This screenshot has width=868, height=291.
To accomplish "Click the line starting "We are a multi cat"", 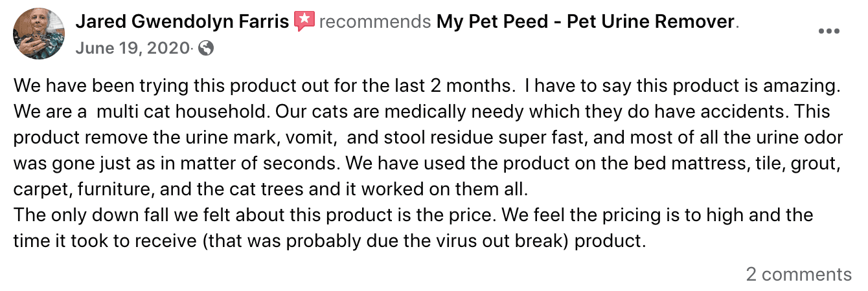I will click(x=421, y=111).
